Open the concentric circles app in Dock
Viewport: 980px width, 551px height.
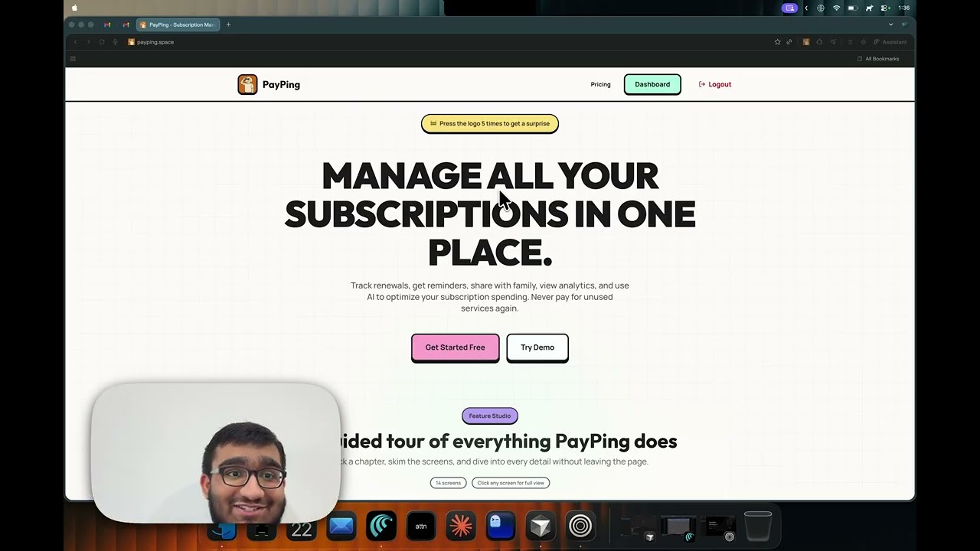[580, 527]
